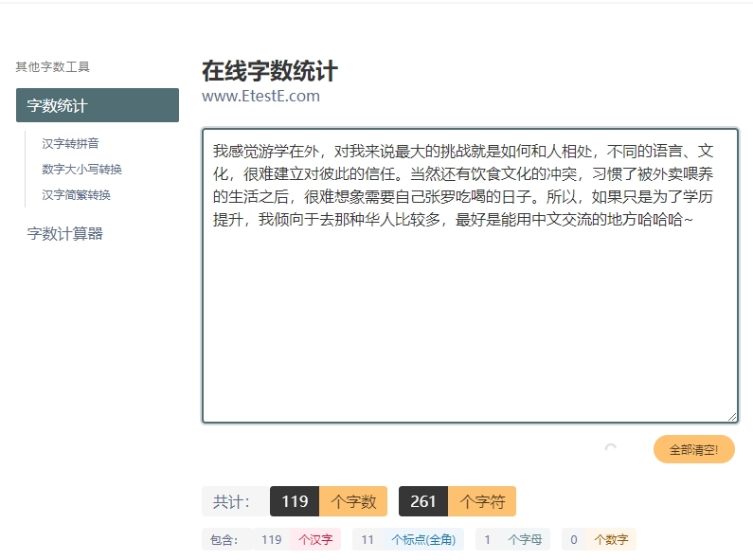Click the 在线字数统计 page heading
753x560 pixels.
[270, 71]
